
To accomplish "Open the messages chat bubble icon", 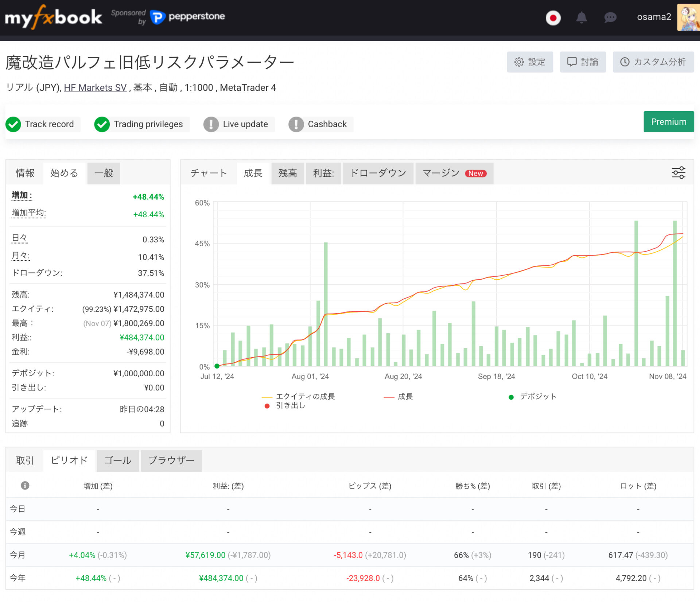I will (610, 17).
